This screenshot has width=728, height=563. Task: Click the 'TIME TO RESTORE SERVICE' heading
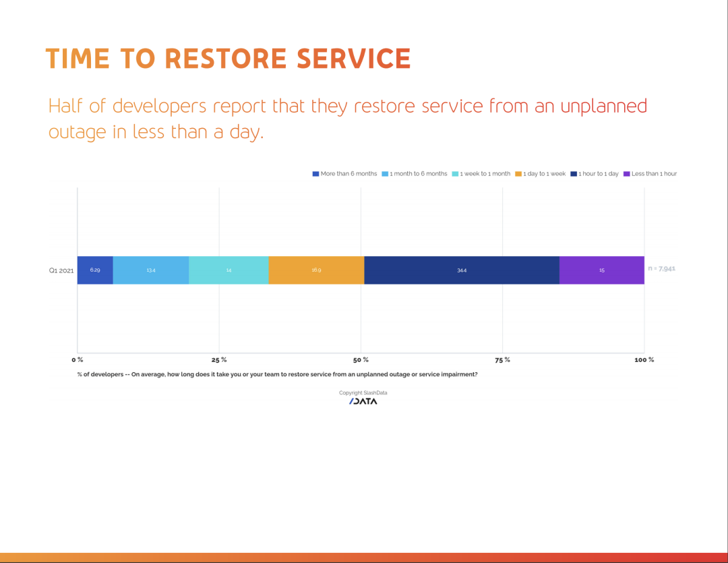tap(228, 59)
